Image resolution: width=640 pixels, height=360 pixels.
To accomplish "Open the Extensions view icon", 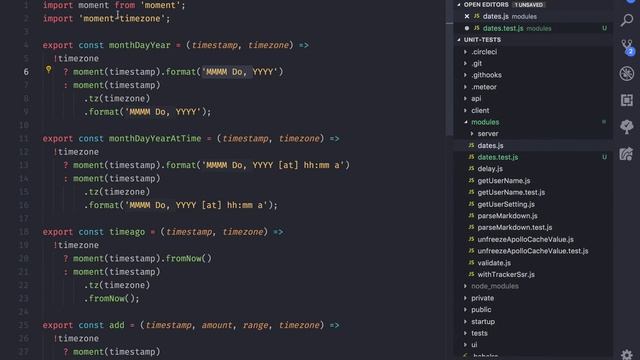I will tap(627, 100).
